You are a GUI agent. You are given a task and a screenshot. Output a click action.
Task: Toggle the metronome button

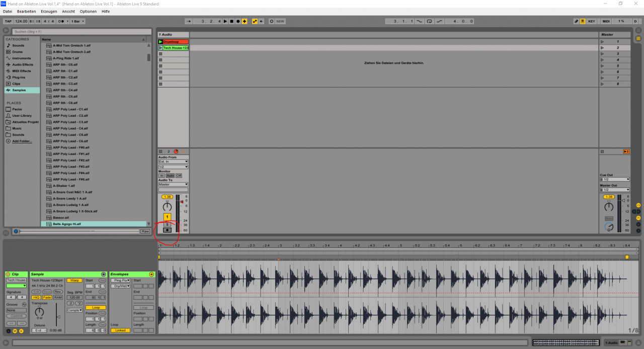point(61,21)
